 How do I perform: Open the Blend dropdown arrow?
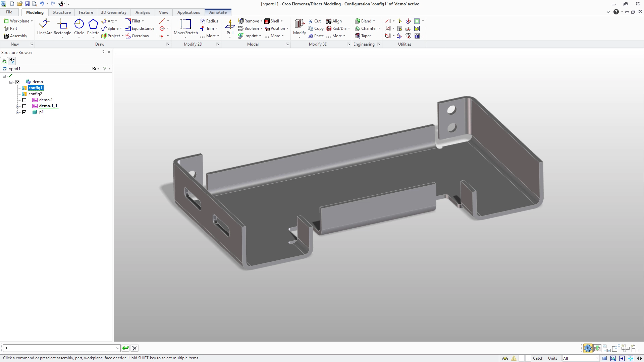(374, 21)
